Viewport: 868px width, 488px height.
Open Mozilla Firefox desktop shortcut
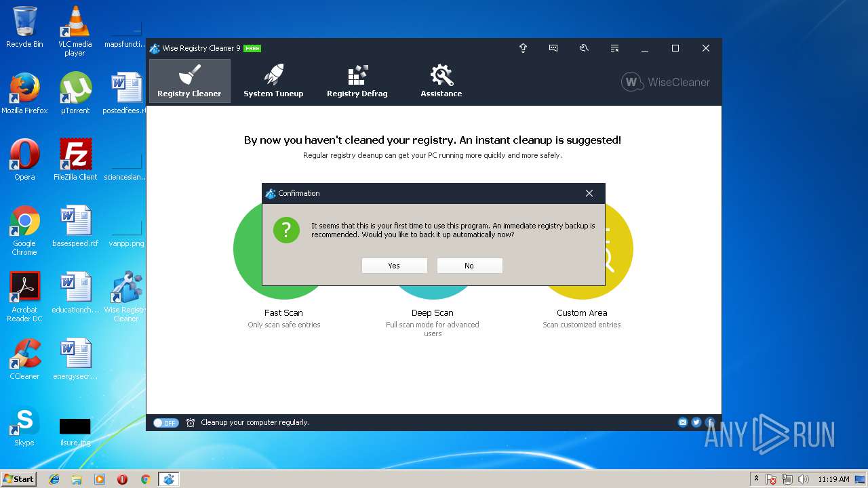[x=24, y=94]
